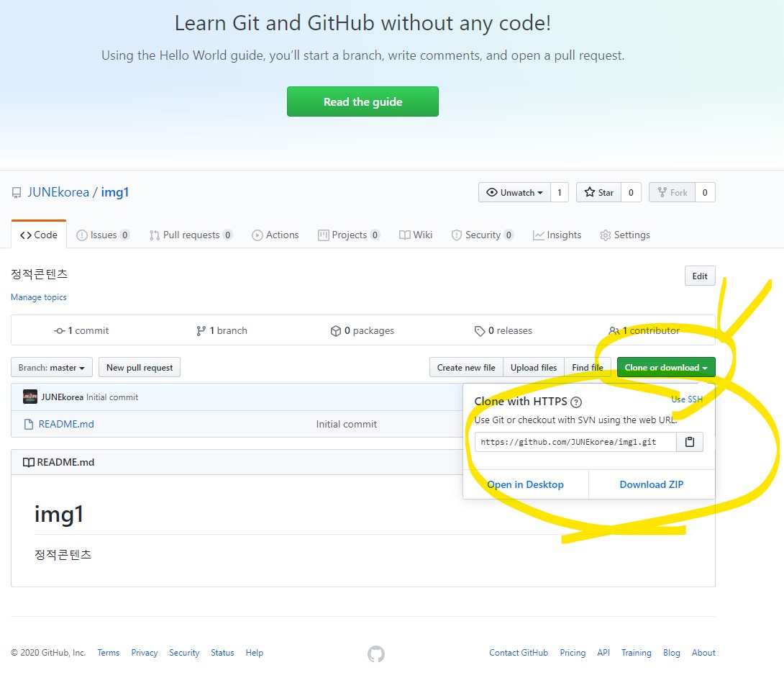Screen dimensions: 784x683
Task: Click the README.md file icon in file list
Action: 29,425
